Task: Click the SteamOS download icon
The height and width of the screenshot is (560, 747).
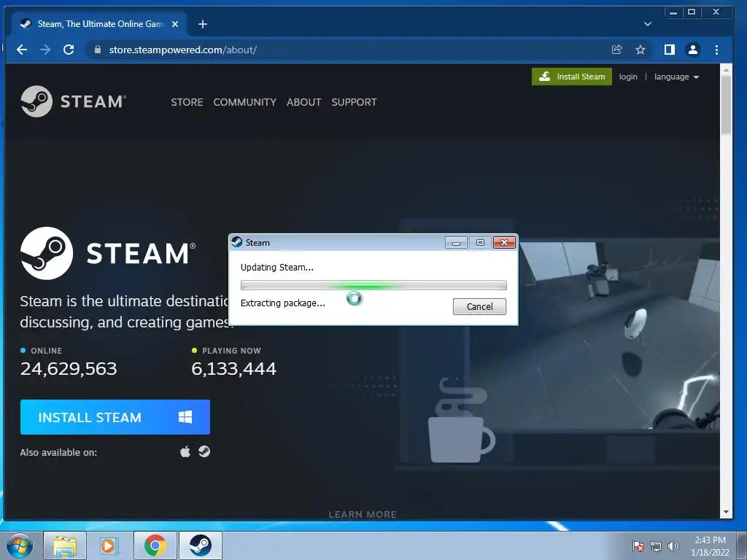Action: pyautogui.click(x=204, y=451)
